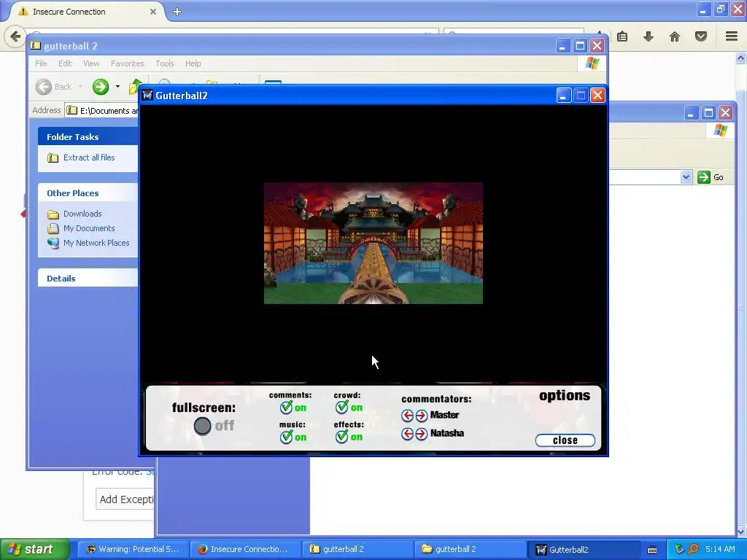The width and height of the screenshot is (747, 560).
Task: Collapse the Other Places panel header
Action: (88, 192)
